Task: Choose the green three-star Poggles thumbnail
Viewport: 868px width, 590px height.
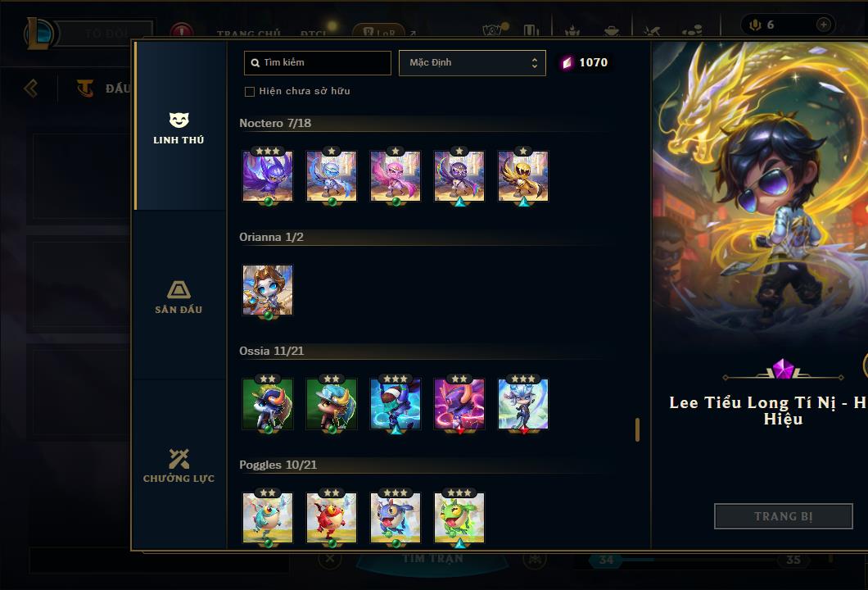Action: [459, 517]
